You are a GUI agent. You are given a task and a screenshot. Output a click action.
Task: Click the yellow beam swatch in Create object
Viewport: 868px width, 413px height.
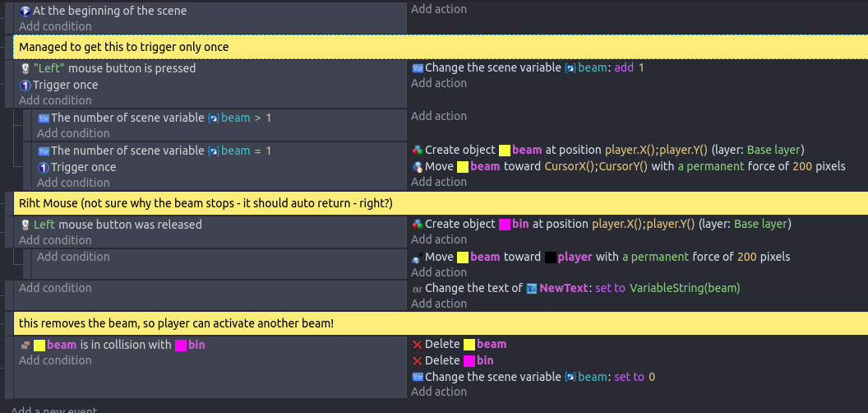(x=505, y=150)
